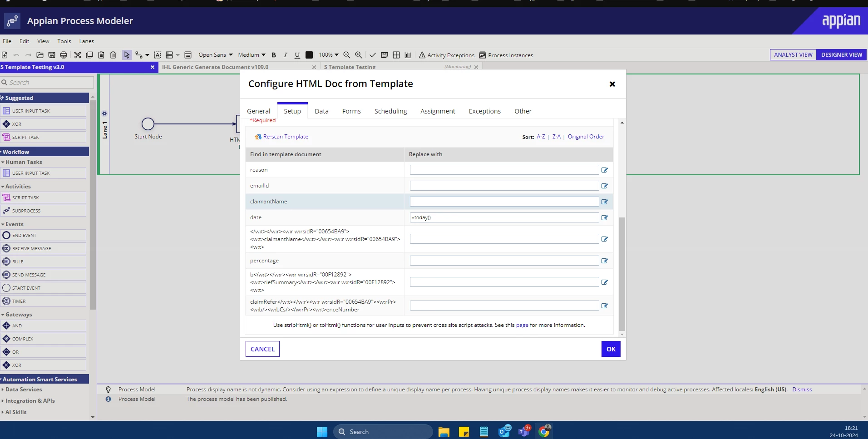
Task: Dismiss the process model warning
Action: point(802,390)
